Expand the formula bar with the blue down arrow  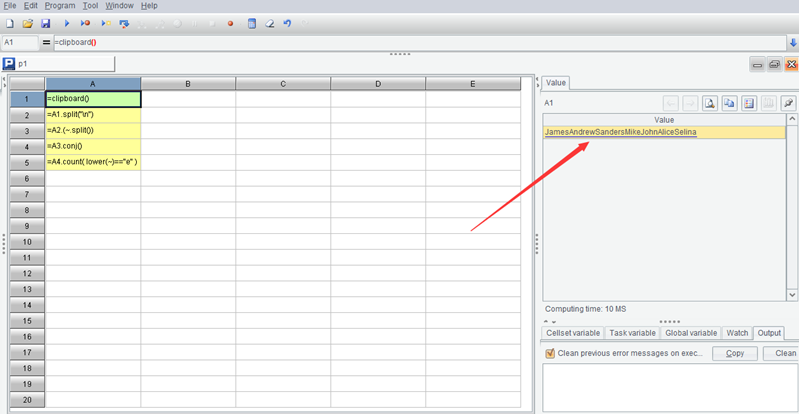tap(793, 43)
